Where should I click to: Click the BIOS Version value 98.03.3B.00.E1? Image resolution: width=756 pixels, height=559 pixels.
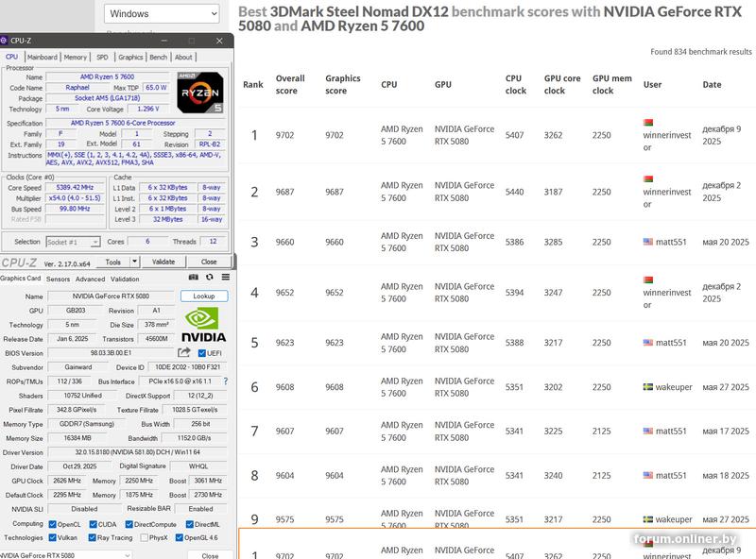pyautogui.click(x=111, y=353)
